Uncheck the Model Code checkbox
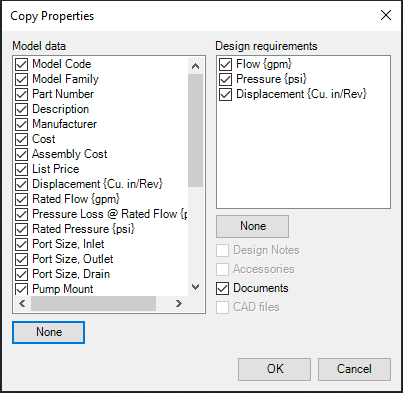 click(x=21, y=64)
